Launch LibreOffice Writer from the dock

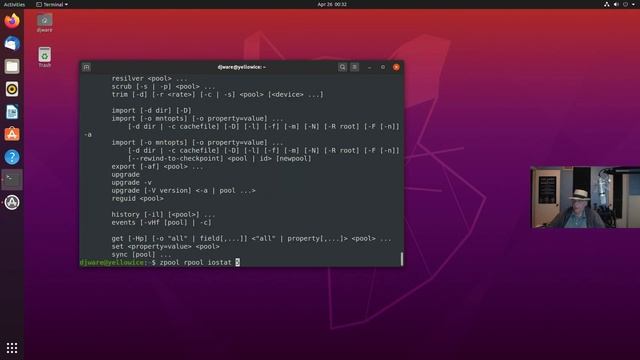point(12,112)
